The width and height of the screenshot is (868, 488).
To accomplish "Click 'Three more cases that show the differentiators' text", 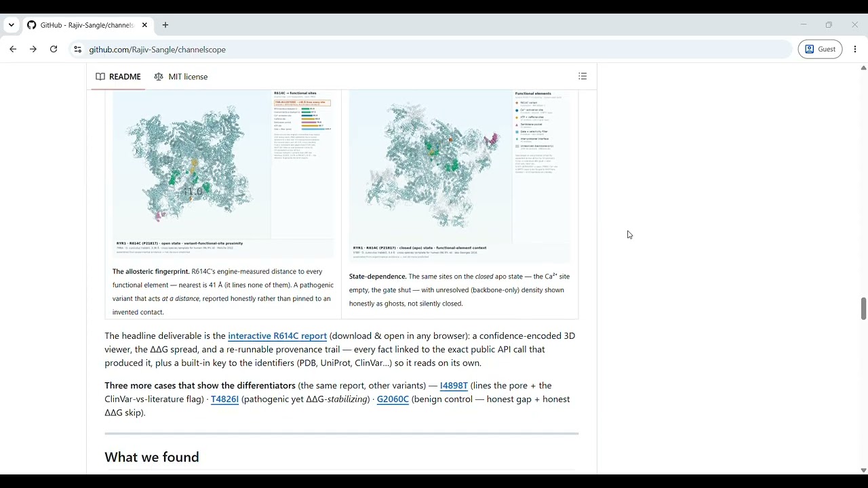I will pos(200,386).
